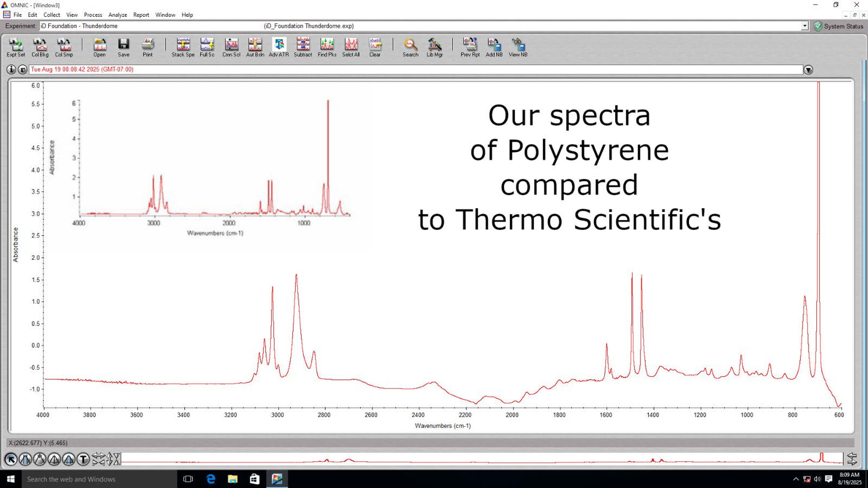Open the Process menu
The height and width of the screenshot is (488, 868).
coord(93,15)
